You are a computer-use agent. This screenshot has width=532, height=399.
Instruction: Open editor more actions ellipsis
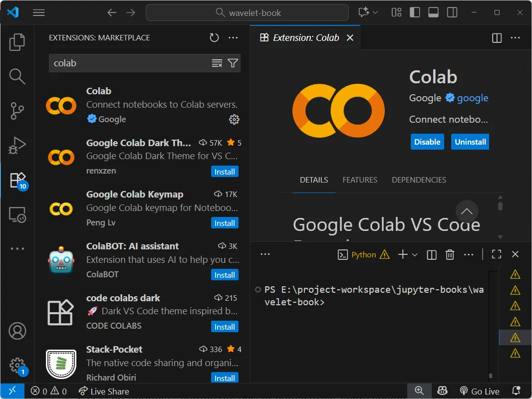516,37
